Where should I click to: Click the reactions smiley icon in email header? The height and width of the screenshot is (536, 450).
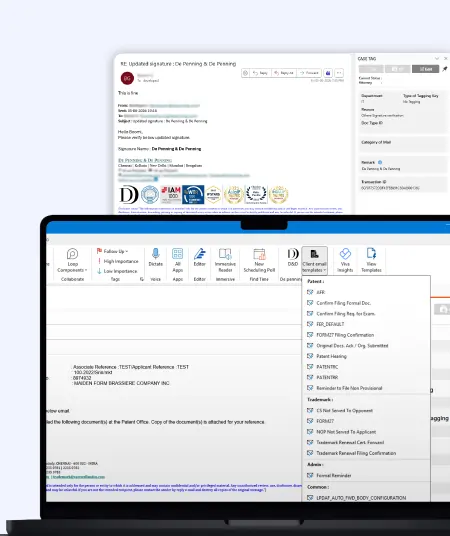pos(245,73)
